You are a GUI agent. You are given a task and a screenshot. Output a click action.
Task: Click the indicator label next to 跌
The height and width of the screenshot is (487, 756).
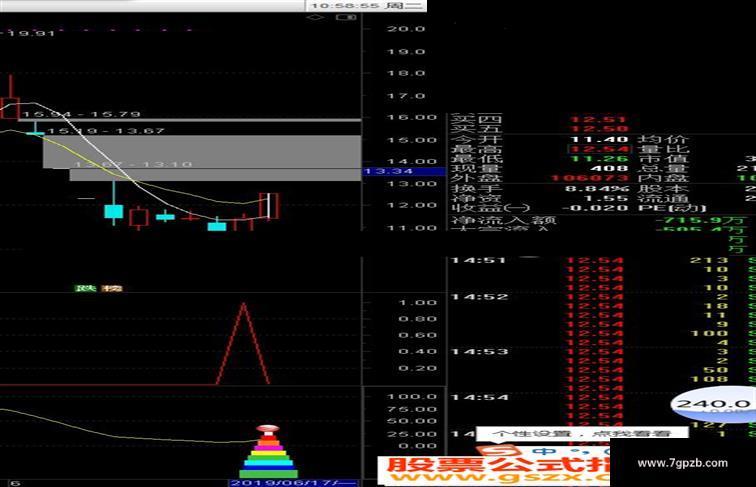[111, 288]
